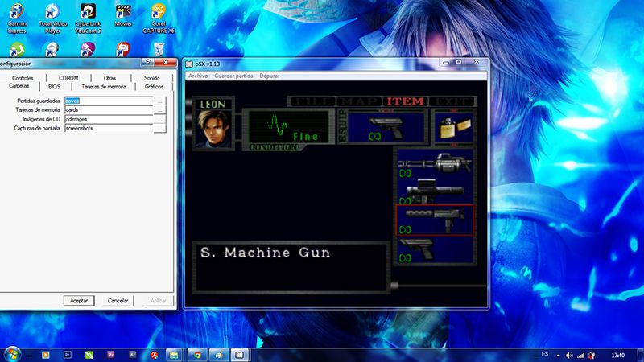This screenshot has height=362, width=644.
Task: Open red running-figure taskbar app
Action: [x=154, y=355]
